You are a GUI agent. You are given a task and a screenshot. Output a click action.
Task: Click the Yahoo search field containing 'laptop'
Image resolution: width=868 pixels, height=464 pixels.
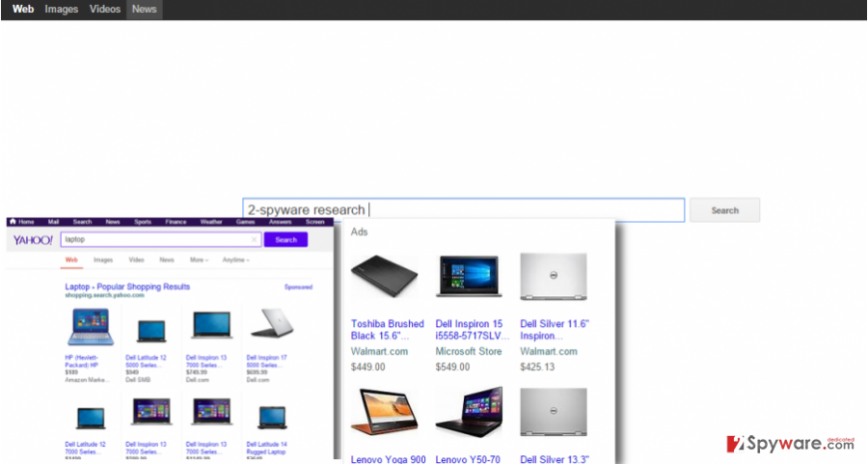(x=160, y=240)
